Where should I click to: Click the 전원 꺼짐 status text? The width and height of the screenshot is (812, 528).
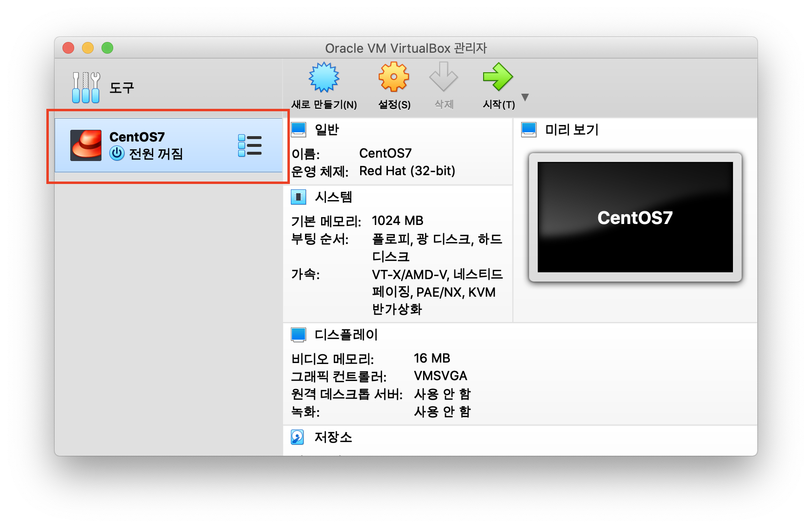pos(156,154)
